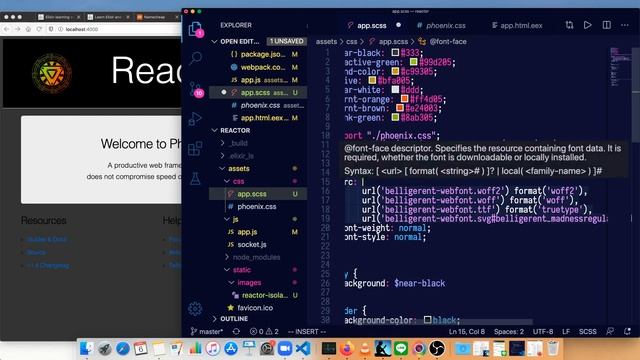Image resolution: width=640 pixels, height=360 pixels.
Task: Switch to the app.scss editor tab
Action: coord(371,25)
